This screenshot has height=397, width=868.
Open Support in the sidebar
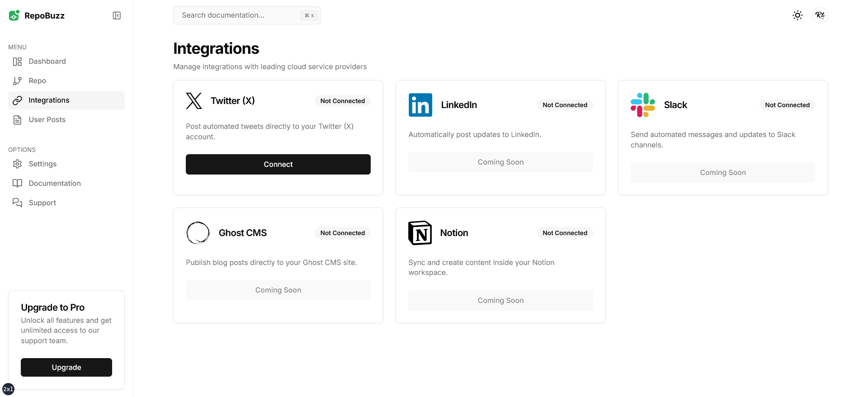point(66,203)
